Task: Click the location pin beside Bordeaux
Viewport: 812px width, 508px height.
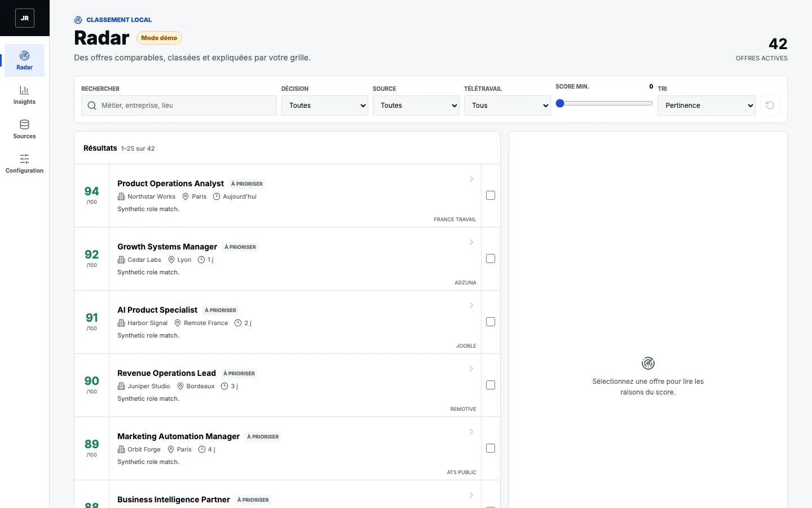Action: (x=180, y=386)
